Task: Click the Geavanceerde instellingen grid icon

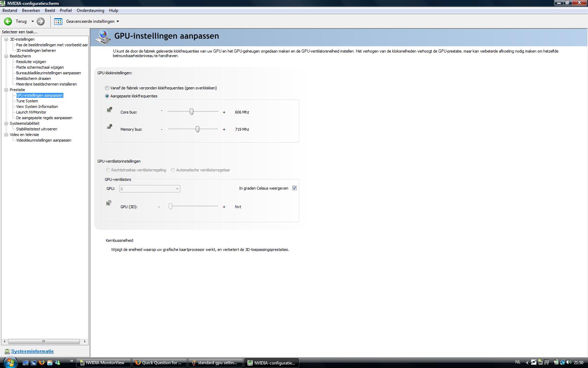Action: [x=58, y=21]
